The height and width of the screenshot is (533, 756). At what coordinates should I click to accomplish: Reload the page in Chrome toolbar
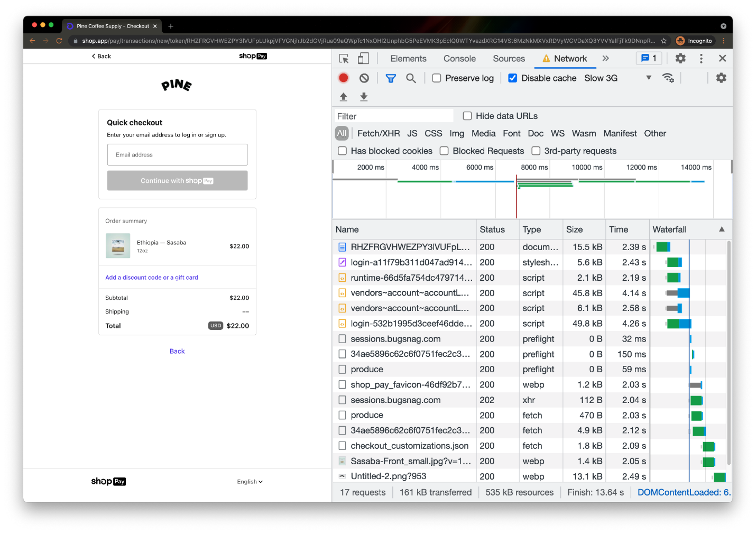[x=59, y=41]
